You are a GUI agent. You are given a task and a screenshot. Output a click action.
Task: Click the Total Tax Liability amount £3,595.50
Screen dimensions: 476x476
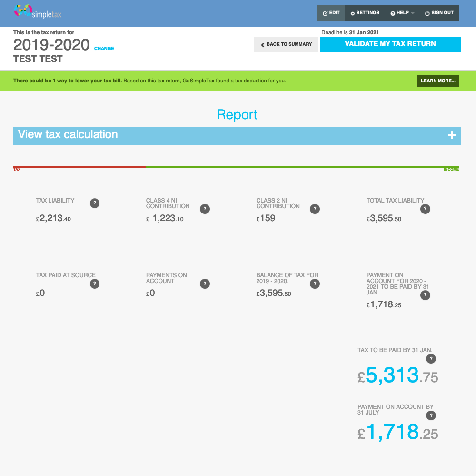tap(384, 218)
